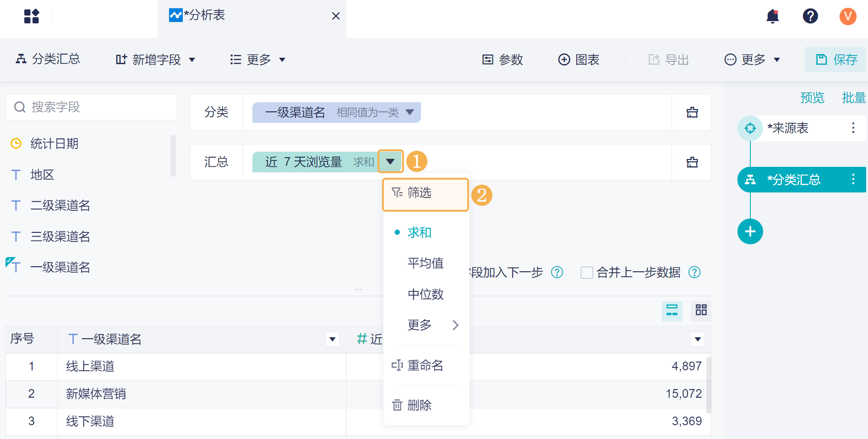This screenshot has height=439, width=868.
Task: Open the app grid home icon
Action: pyautogui.click(x=32, y=16)
